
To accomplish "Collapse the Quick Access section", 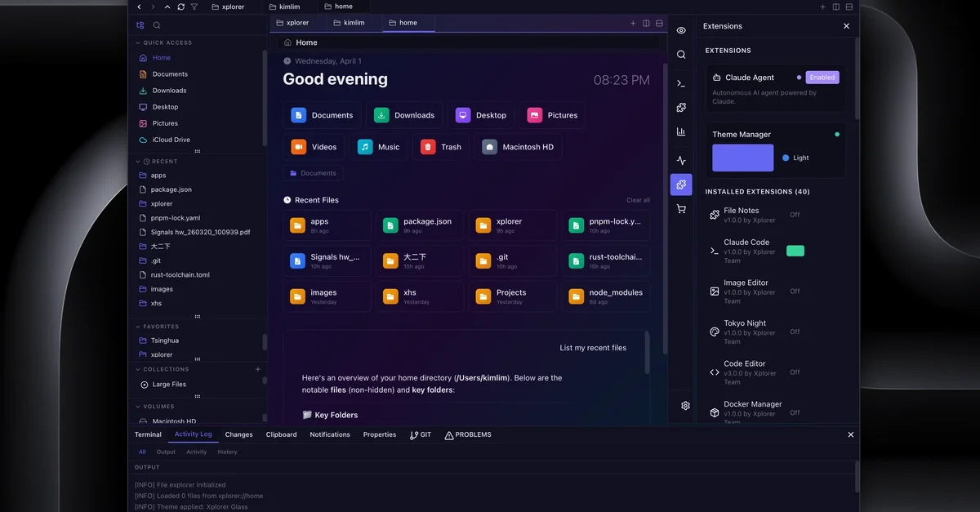I will pos(138,42).
